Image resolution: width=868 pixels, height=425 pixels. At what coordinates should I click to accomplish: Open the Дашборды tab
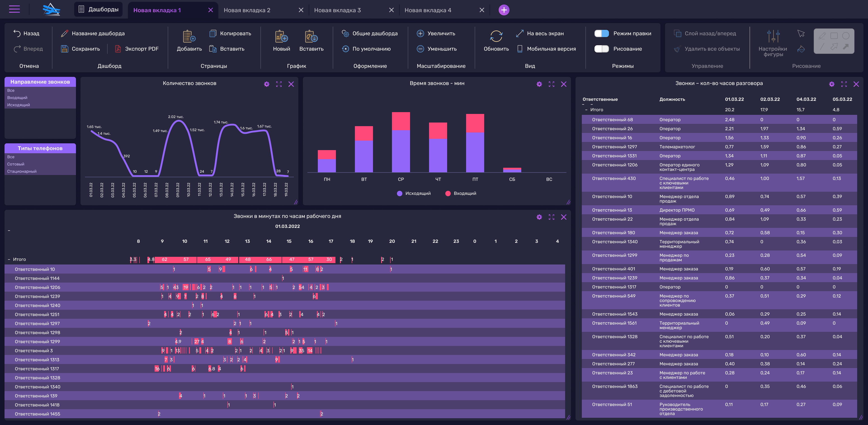pyautogui.click(x=98, y=9)
